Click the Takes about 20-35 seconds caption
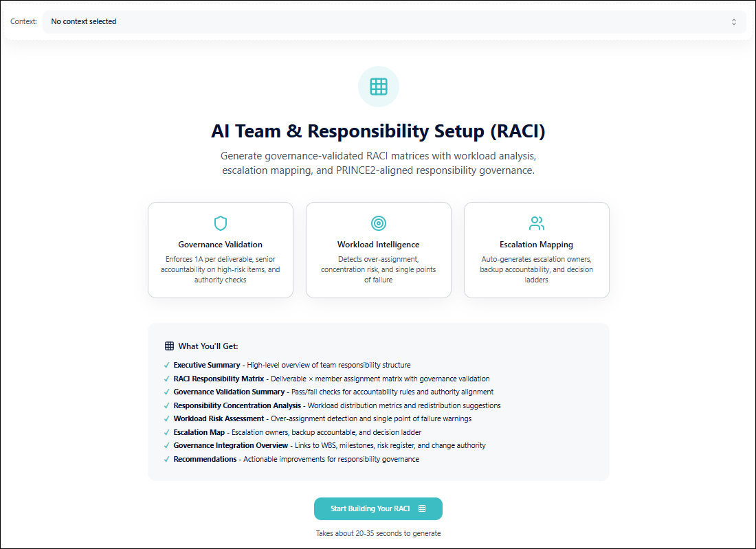Viewport: 756px width, 549px height. click(378, 533)
